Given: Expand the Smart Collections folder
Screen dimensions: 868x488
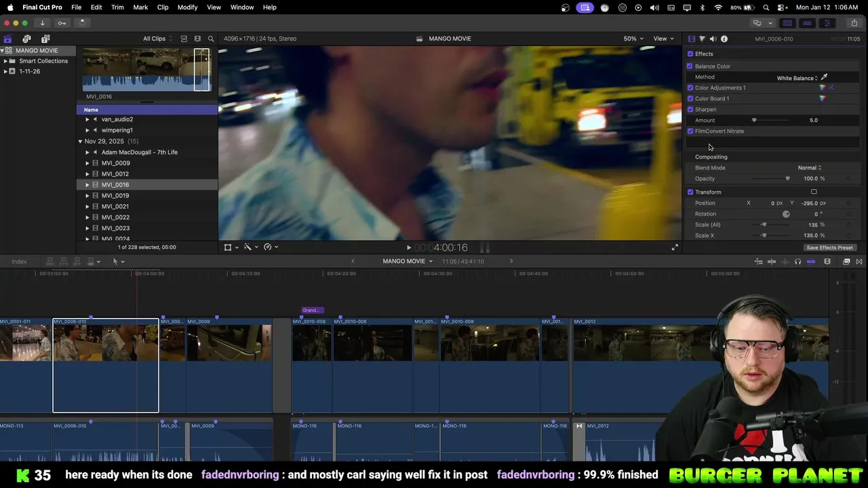Looking at the screenshot, I should [x=5, y=61].
